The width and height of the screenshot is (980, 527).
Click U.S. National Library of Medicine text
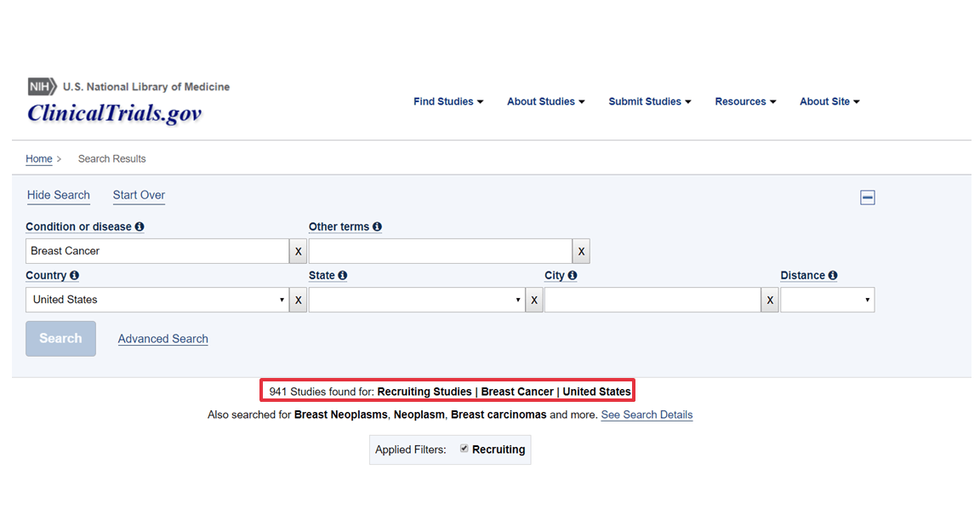click(146, 87)
